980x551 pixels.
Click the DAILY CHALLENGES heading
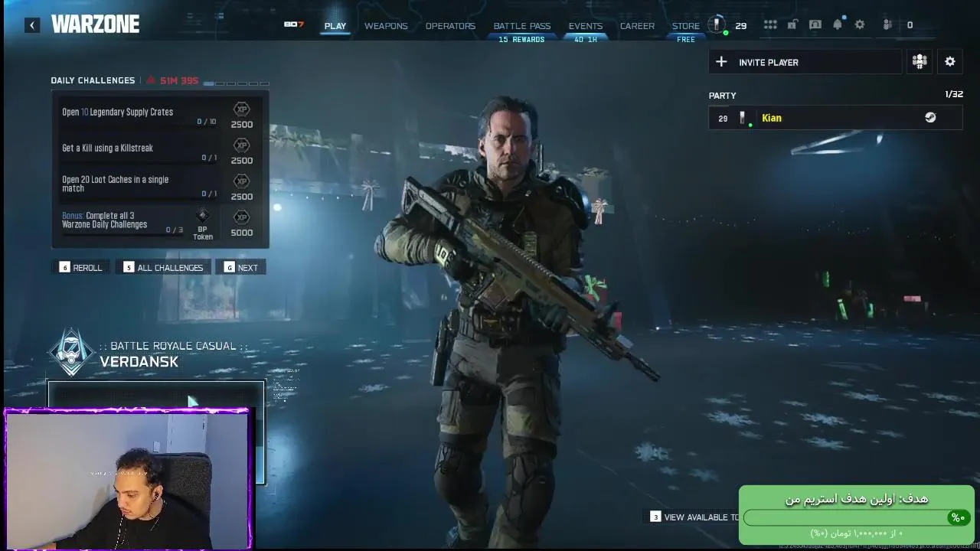pyautogui.click(x=93, y=80)
